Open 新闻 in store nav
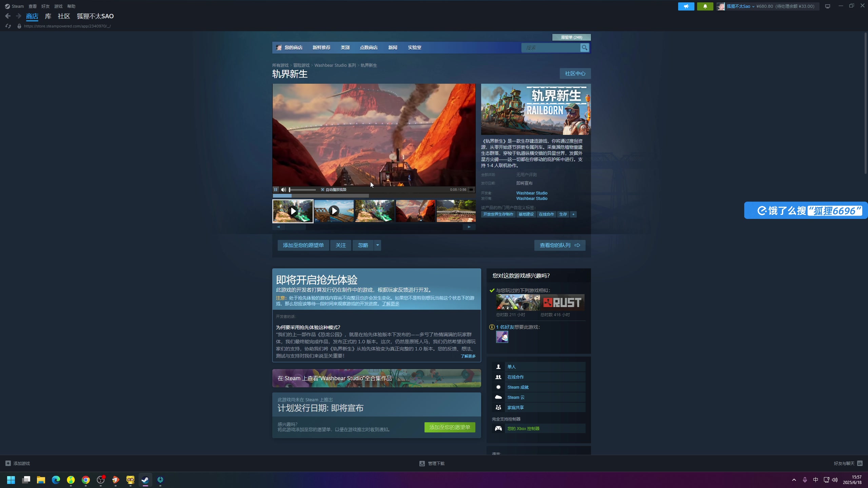Screen dimensions: 868x488 [x=392, y=47]
